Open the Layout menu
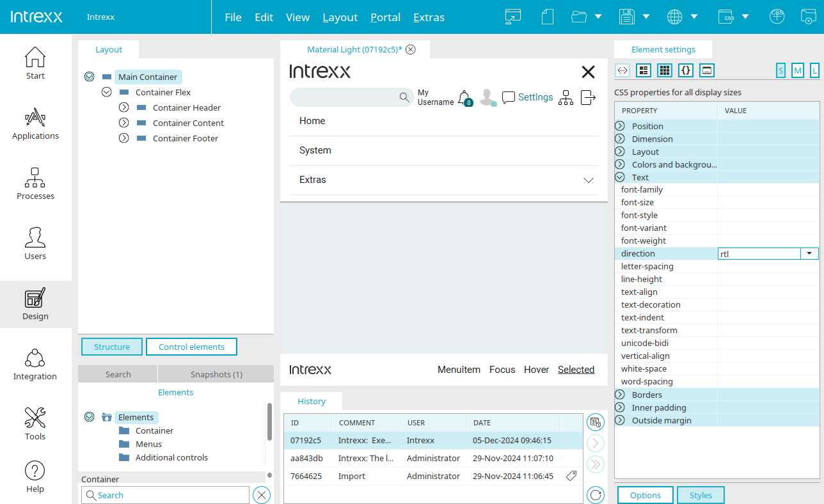824x504 pixels. [340, 17]
